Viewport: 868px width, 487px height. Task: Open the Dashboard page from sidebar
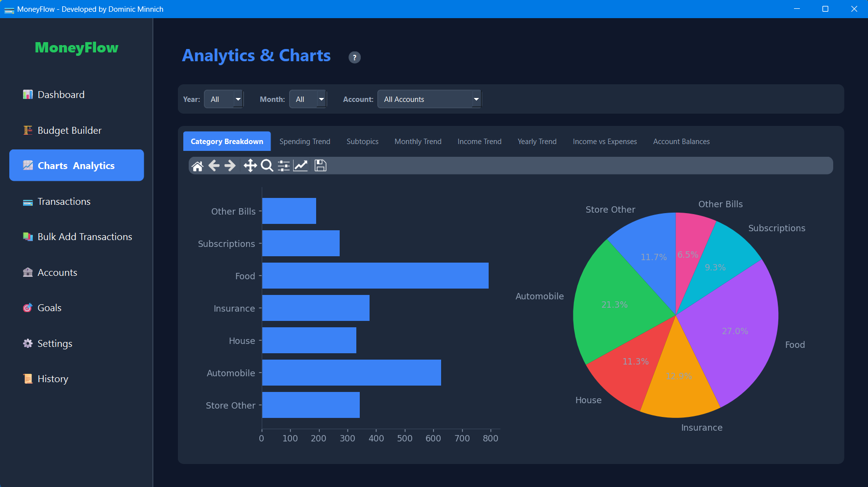61,95
